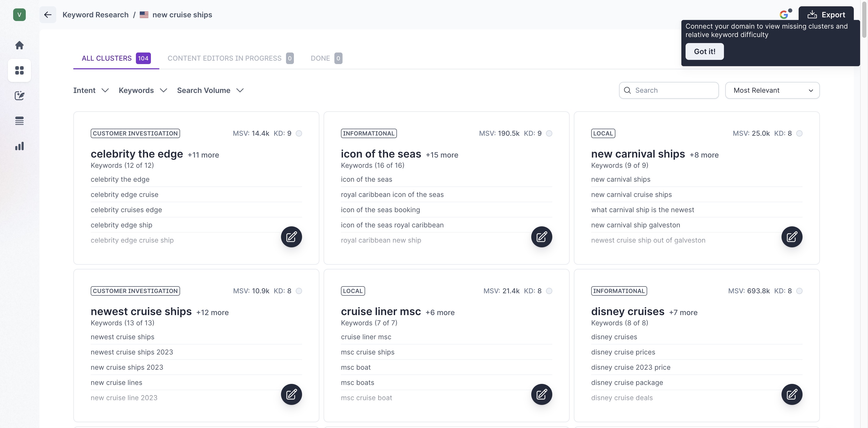This screenshot has height=428, width=868.
Task: Edit the newest cruise ships cluster
Action: pyautogui.click(x=292, y=394)
